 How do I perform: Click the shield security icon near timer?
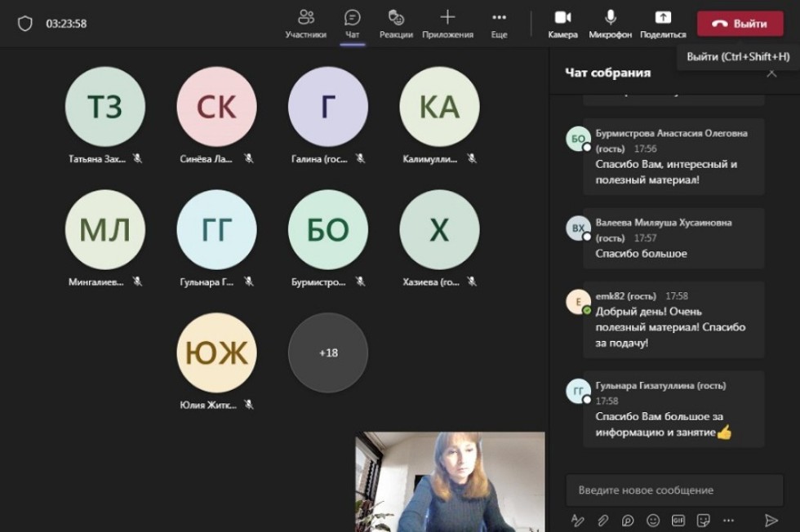coord(25,24)
